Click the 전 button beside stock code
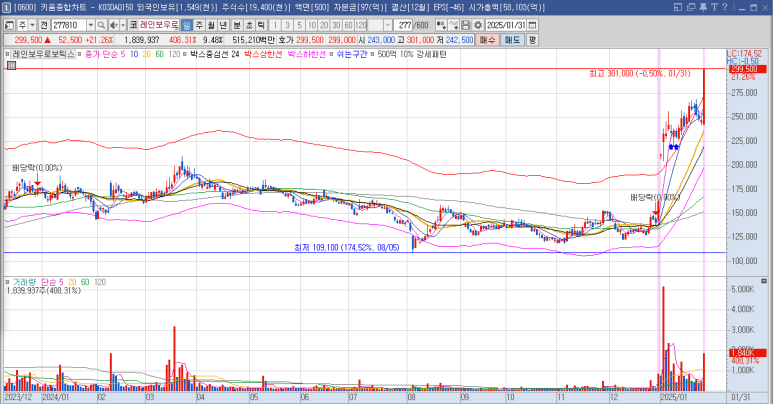The height and width of the screenshot is (404, 773). coord(44,25)
